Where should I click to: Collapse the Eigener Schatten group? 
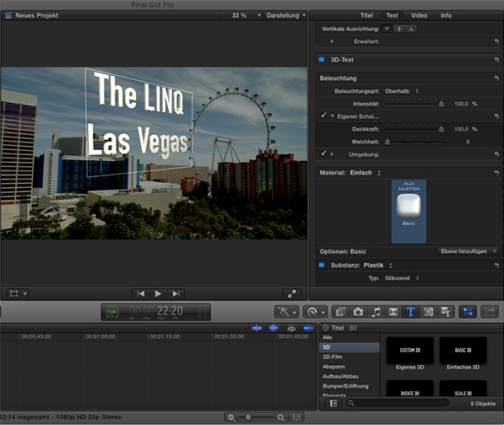click(x=333, y=116)
